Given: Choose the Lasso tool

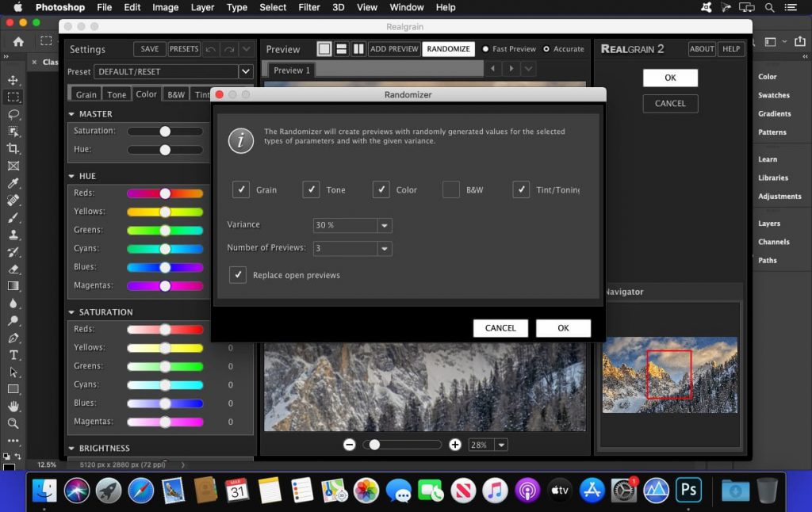Looking at the screenshot, I should click(x=12, y=113).
